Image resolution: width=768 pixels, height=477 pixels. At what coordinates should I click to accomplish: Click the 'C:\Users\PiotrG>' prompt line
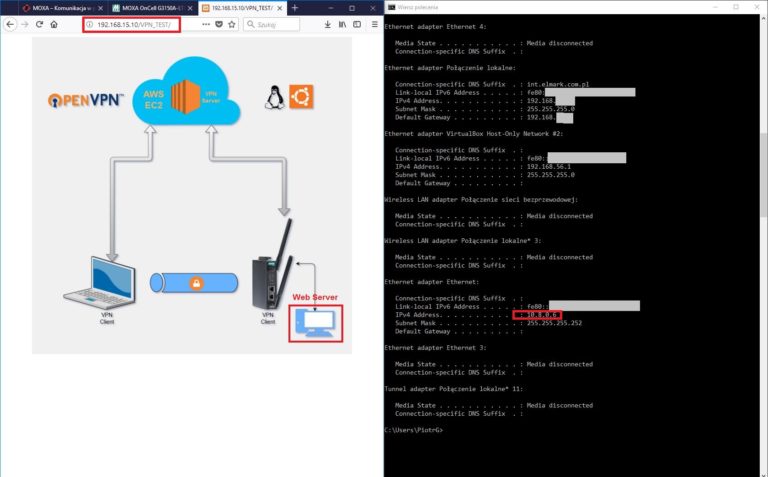[x=413, y=430]
